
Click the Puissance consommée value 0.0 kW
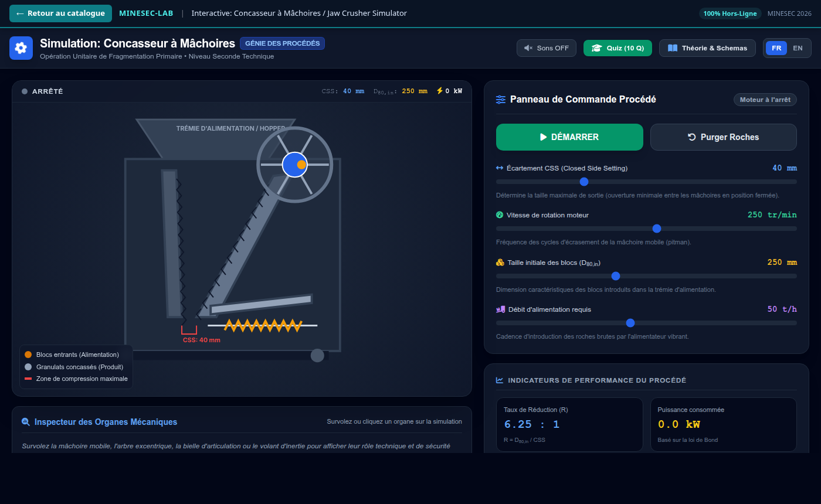tap(679, 424)
